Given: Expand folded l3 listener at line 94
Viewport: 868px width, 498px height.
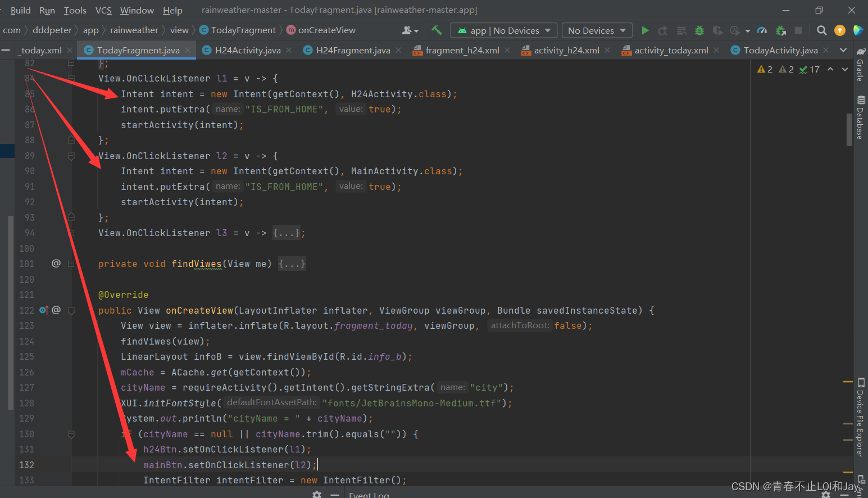Looking at the screenshot, I should pos(71,233).
